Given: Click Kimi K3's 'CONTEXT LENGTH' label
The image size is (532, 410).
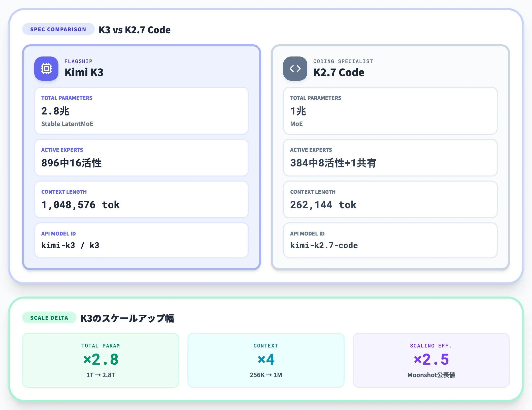Looking at the screenshot, I should point(64,192).
